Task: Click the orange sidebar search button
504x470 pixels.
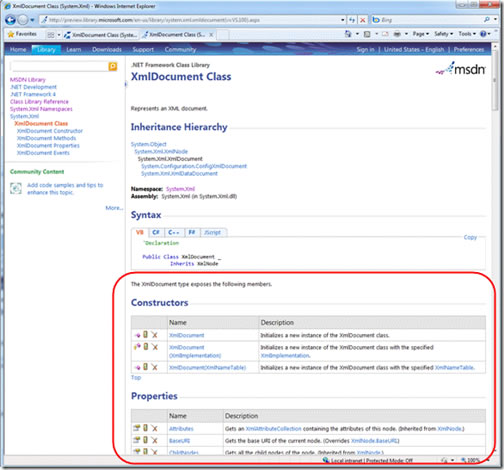Action: point(113,66)
